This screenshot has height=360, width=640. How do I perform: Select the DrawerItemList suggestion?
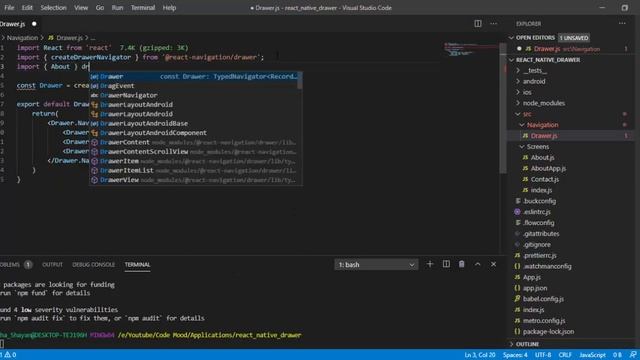(x=196, y=170)
